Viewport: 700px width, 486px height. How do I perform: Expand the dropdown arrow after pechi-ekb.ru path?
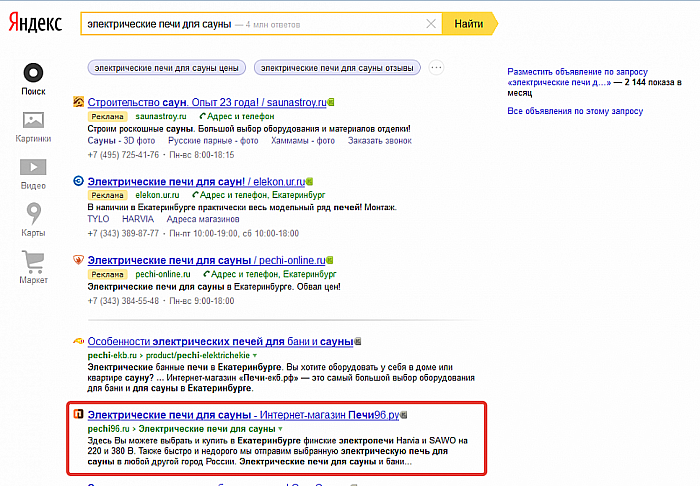coord(255,356)
